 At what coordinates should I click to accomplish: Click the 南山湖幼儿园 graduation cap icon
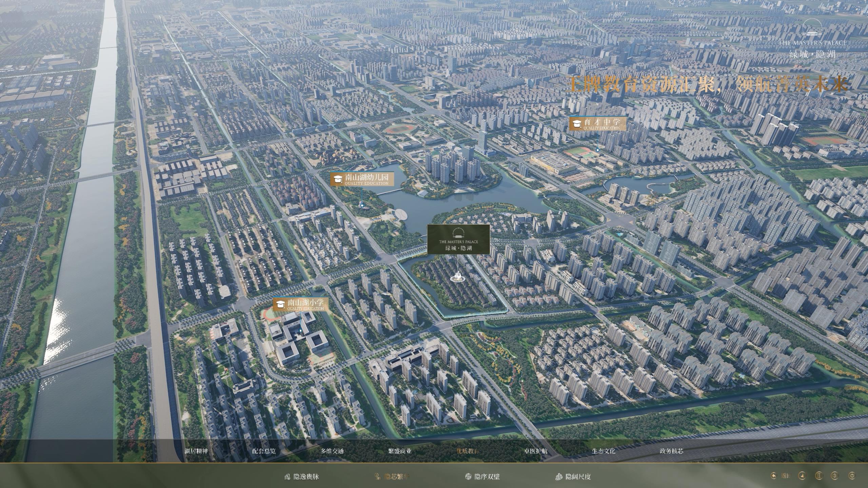pos(337,179)
